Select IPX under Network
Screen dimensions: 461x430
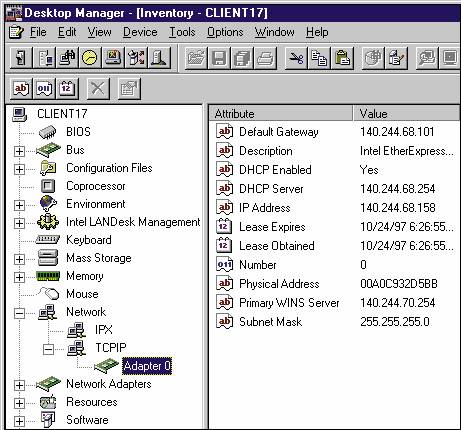(104, 330)
